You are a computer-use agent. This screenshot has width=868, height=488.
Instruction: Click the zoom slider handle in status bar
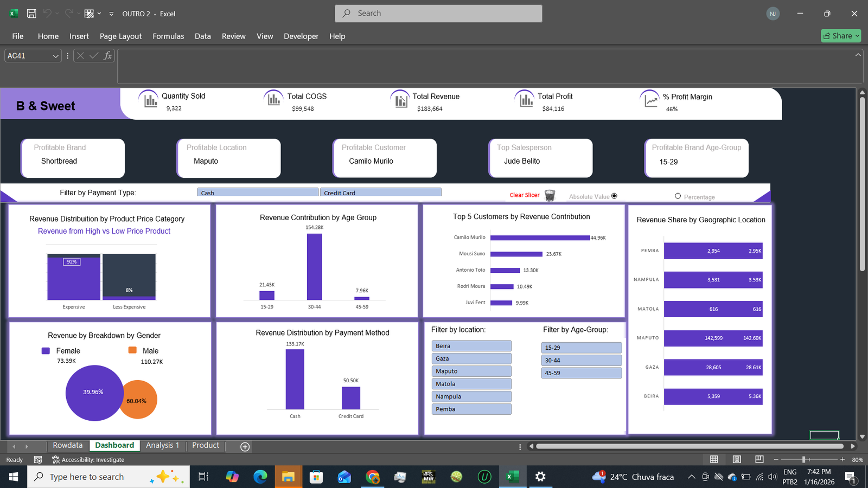pos(803,459)
